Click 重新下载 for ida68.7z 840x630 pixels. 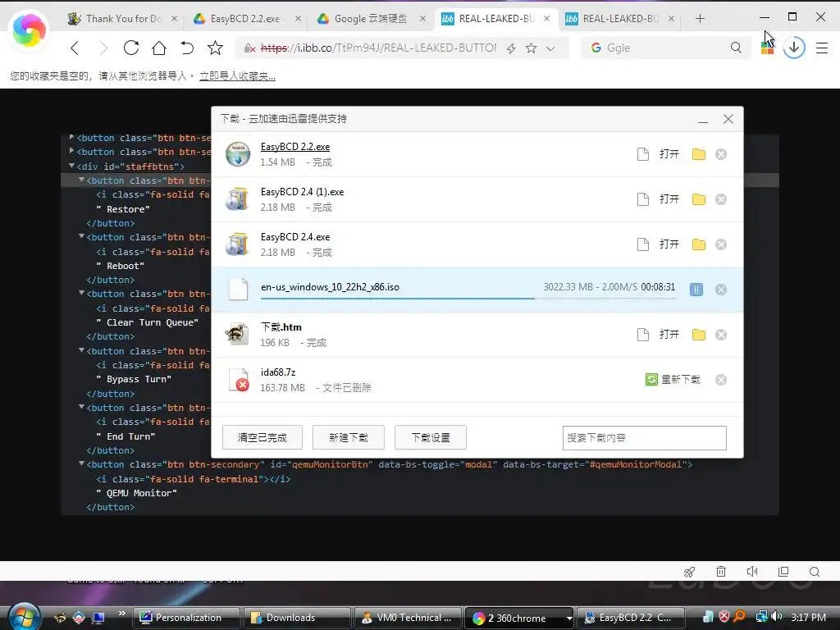(x=673, y=380)
